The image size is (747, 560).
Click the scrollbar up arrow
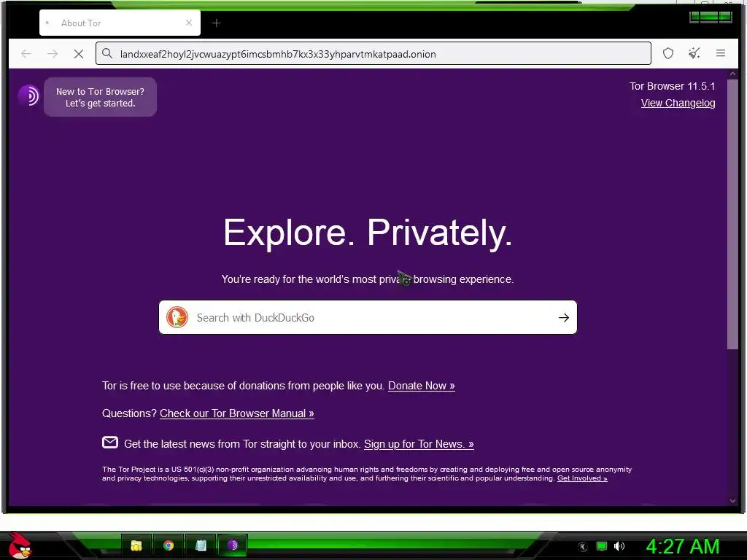click(732, 74)
